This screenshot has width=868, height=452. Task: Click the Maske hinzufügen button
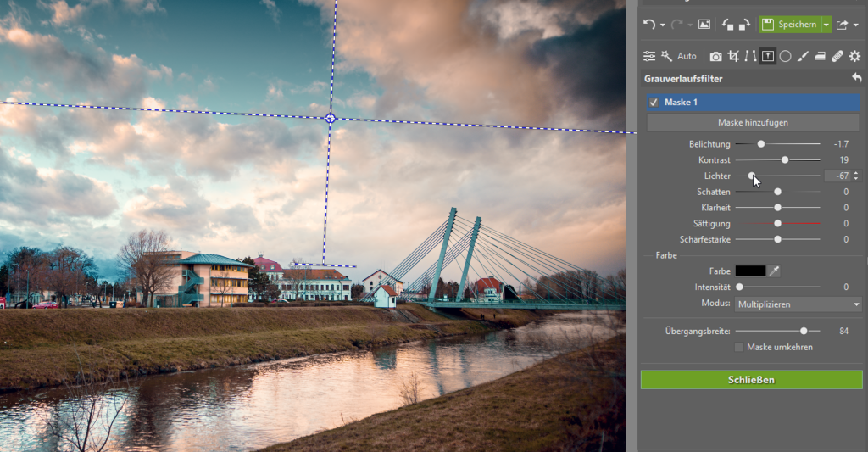[753, 122]
